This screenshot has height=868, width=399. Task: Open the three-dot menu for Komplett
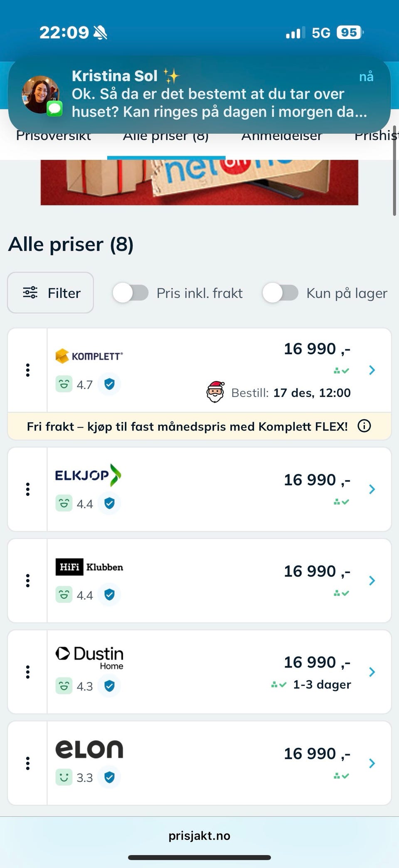point(28,370)
